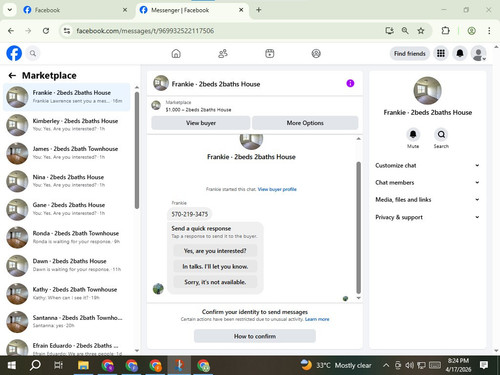The image size is (500, 375).
Task: Open the profile circle icon in navigation
Action: point(316,53)
